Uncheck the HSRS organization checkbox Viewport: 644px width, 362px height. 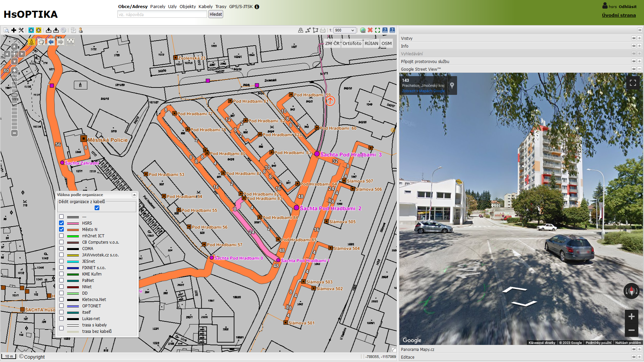pos(61,223)
